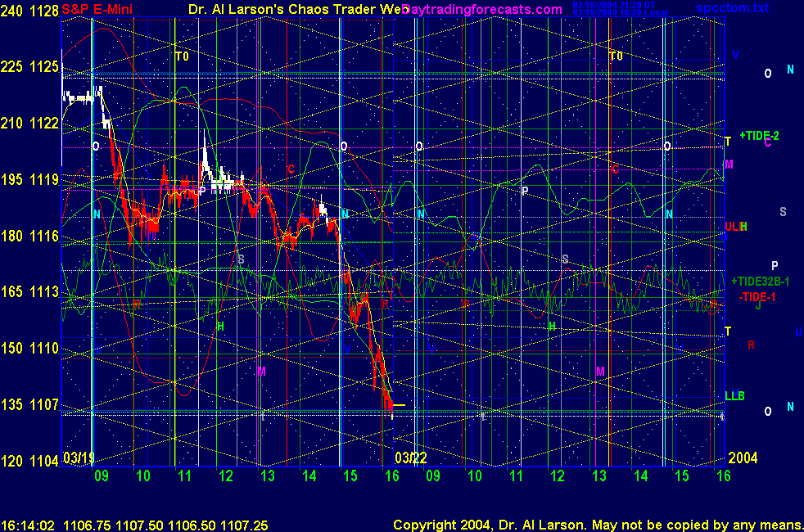
Task: Select the "+TIDE32B-1" legend label
Action: [x=760, y=281]
